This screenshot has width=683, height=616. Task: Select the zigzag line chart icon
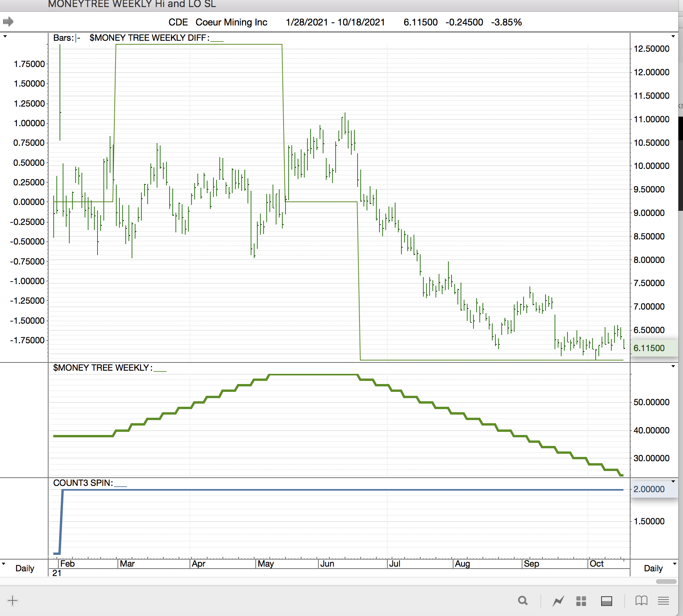[558, 601]
